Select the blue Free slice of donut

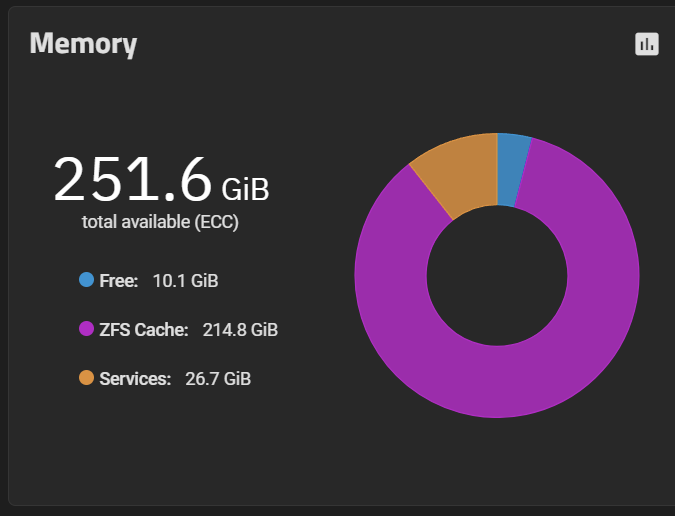tap(514, 169)
